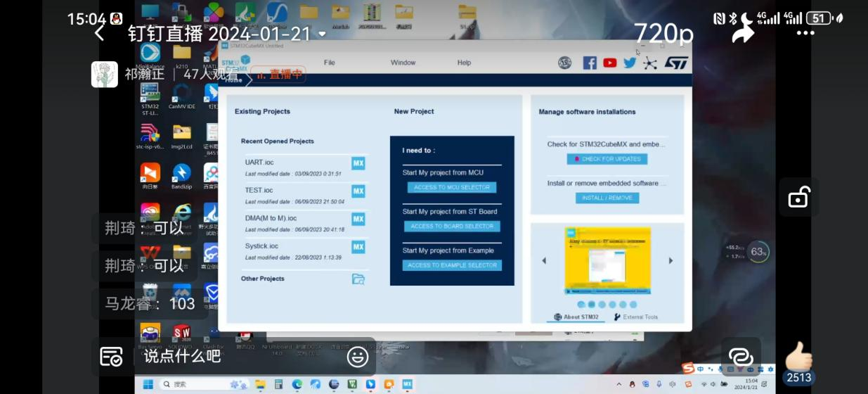Image resolution: width=868 pixels, height=394 pixels.
Task: Open the File menu in STM32CubeMX
Action: 329,63
